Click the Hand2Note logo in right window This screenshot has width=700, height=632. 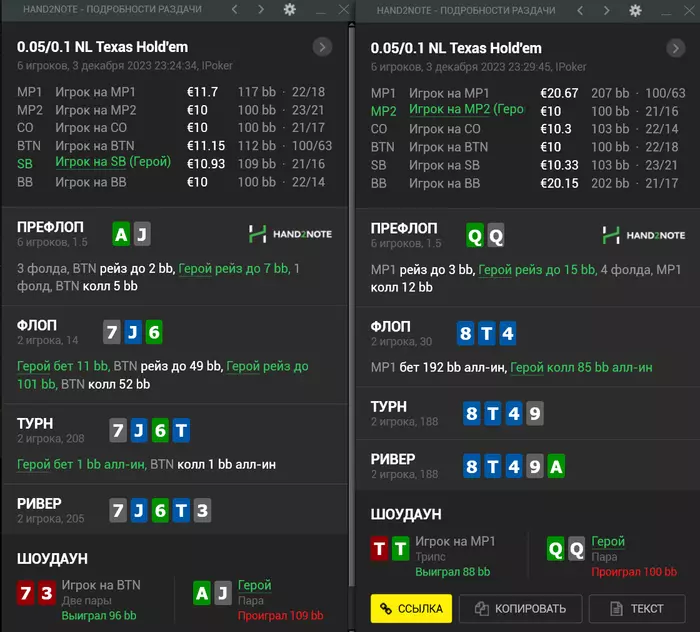[644, 235]
